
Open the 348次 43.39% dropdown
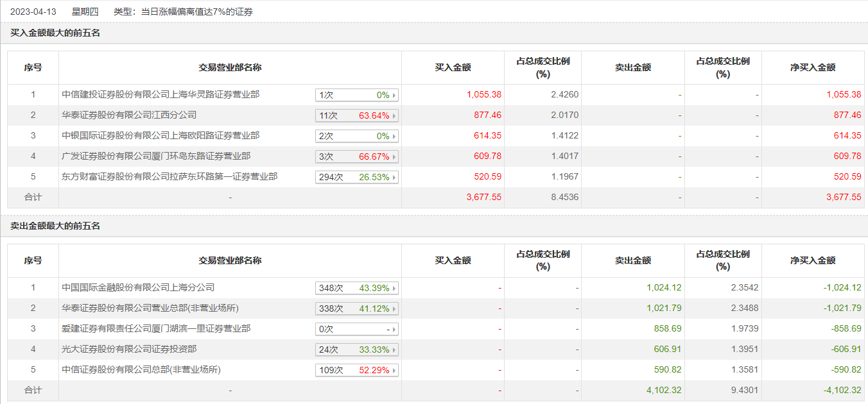click(357, 288)
